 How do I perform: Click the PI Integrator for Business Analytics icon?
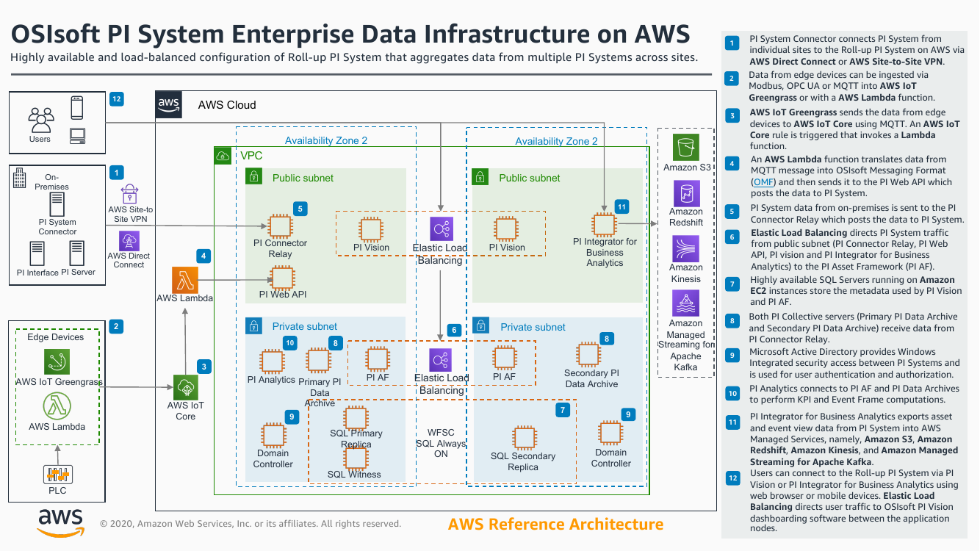(x=604, y=224)
